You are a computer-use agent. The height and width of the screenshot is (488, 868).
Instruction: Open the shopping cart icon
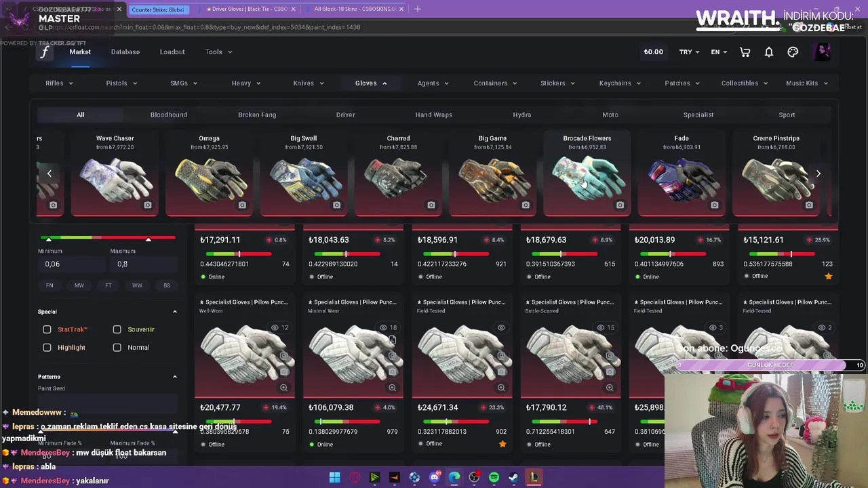(745, 52)
